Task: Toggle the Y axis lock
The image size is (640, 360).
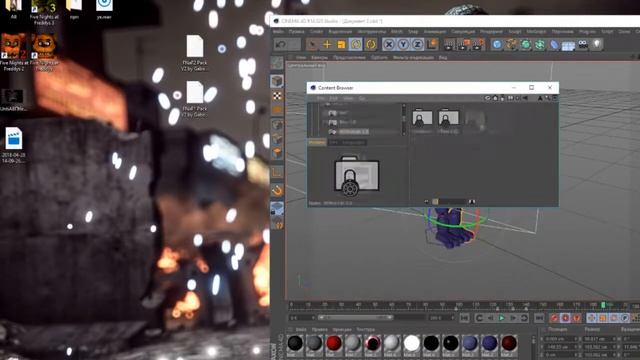Action: tap(403, 44)
